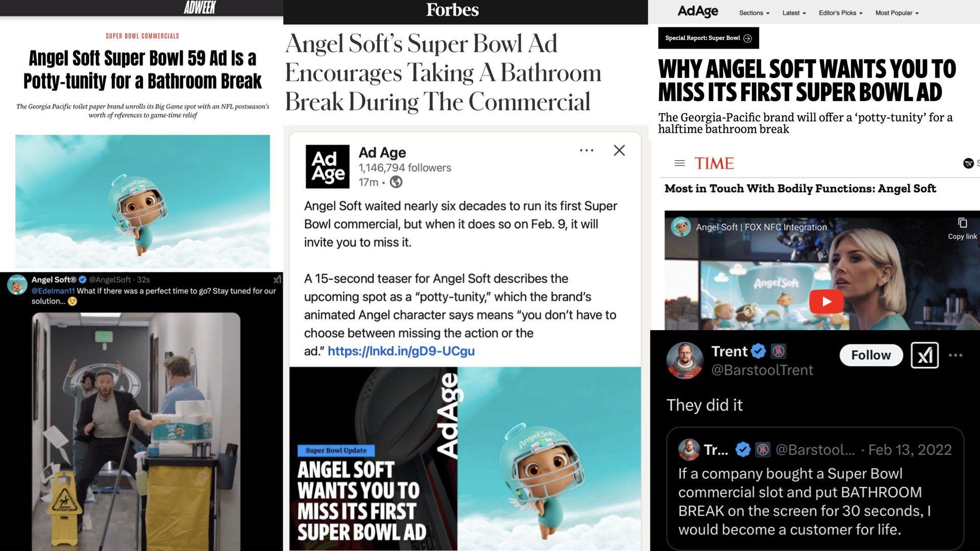Copy link of the YouTube video
This screenshot has width=980, height=551.
click(962, 229)
